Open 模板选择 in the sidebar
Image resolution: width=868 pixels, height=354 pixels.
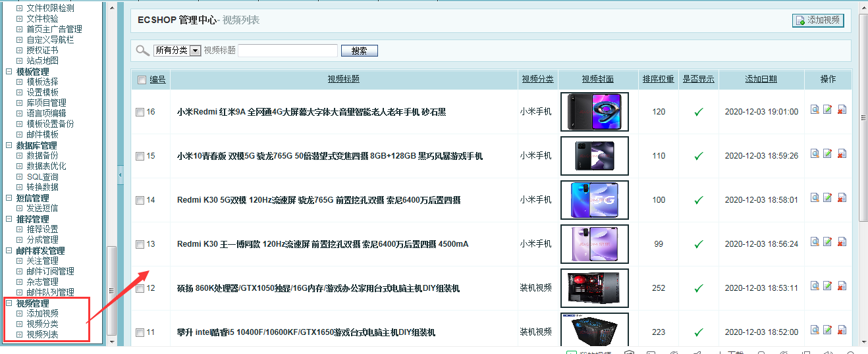pos(42,82)
